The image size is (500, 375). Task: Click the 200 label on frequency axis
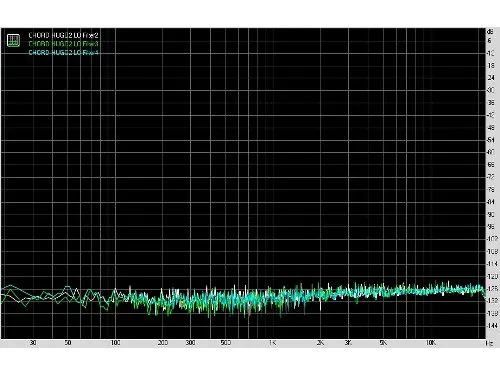[x=163, y=343]
